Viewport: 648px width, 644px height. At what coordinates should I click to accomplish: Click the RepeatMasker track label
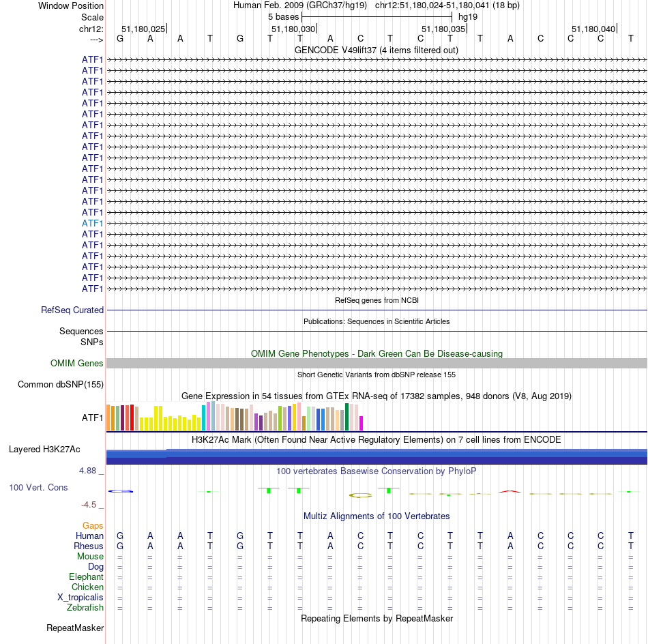75,628
